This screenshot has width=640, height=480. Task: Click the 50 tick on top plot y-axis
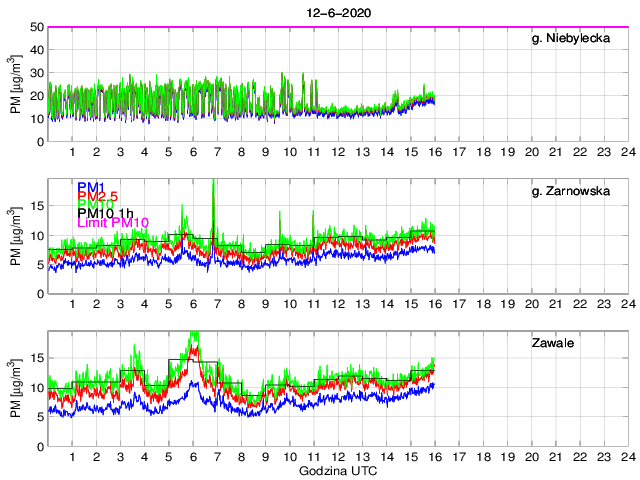37,27
